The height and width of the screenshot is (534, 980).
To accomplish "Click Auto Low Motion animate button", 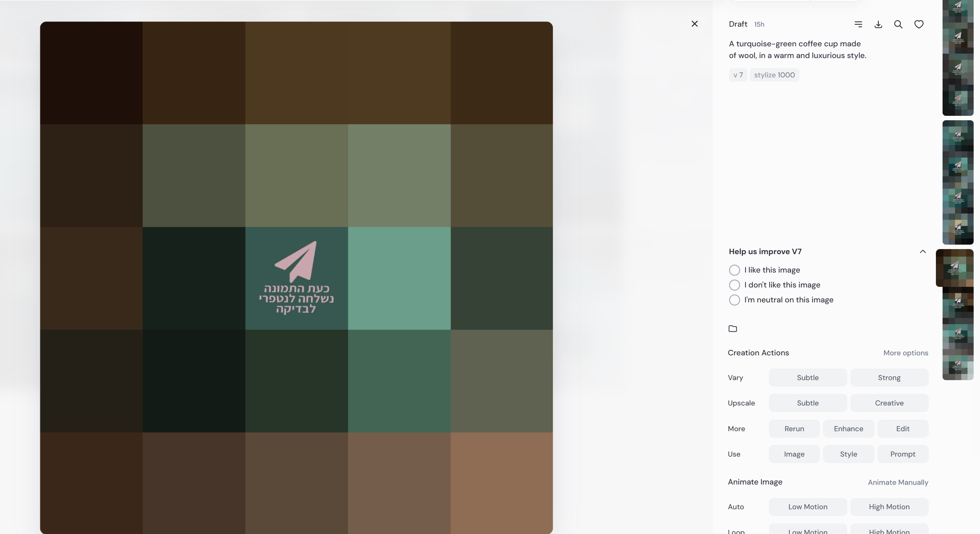I will click(808, 507).
